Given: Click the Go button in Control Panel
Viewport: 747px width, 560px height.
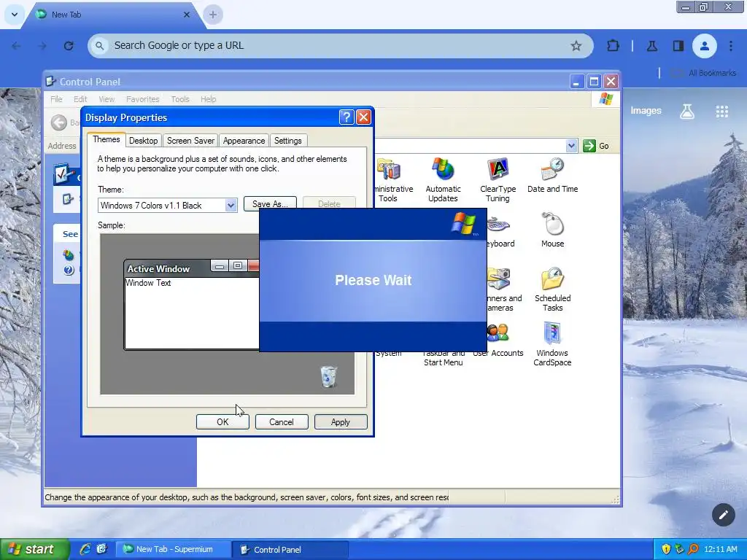Looking at the screenshot, I should 596,146.
